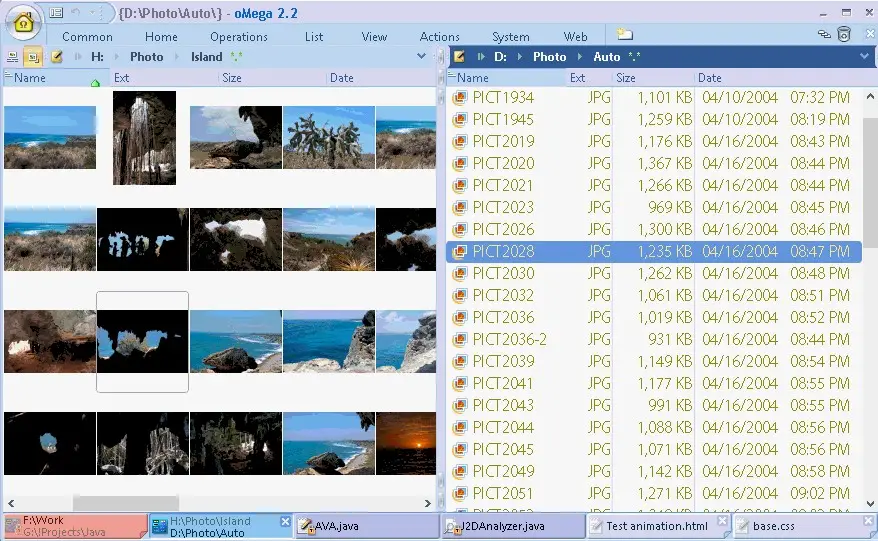
Task: Click the horizontal scrollbar thumb in the left panel
Action: (125, 503)
